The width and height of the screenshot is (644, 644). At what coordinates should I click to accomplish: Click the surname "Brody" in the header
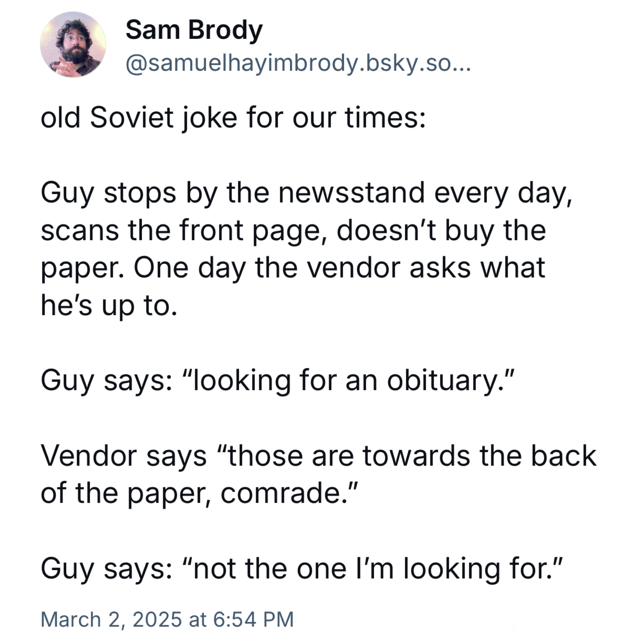pos(225,31)
